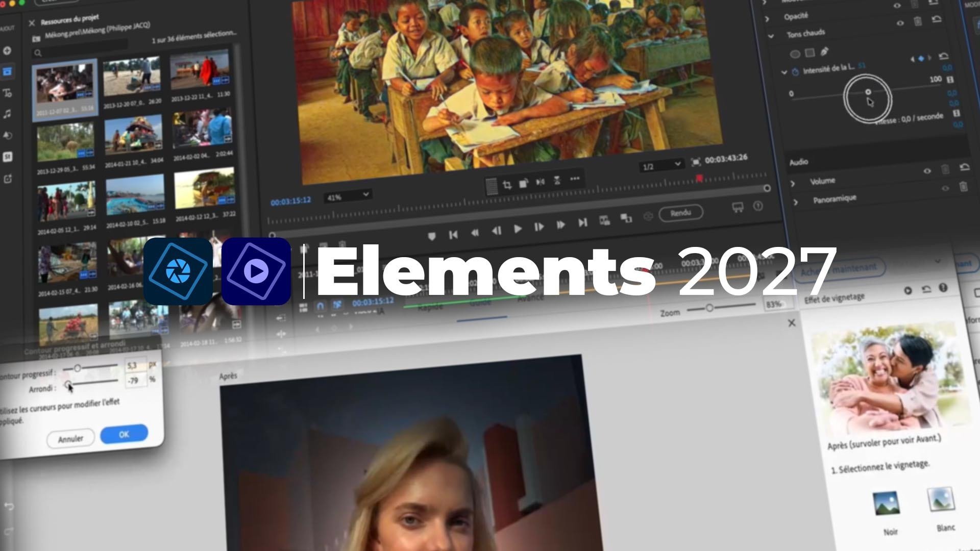This screenshot has height=551, width=980.
Task: Close the photo editor window with the X
Action: pos(792,323)
